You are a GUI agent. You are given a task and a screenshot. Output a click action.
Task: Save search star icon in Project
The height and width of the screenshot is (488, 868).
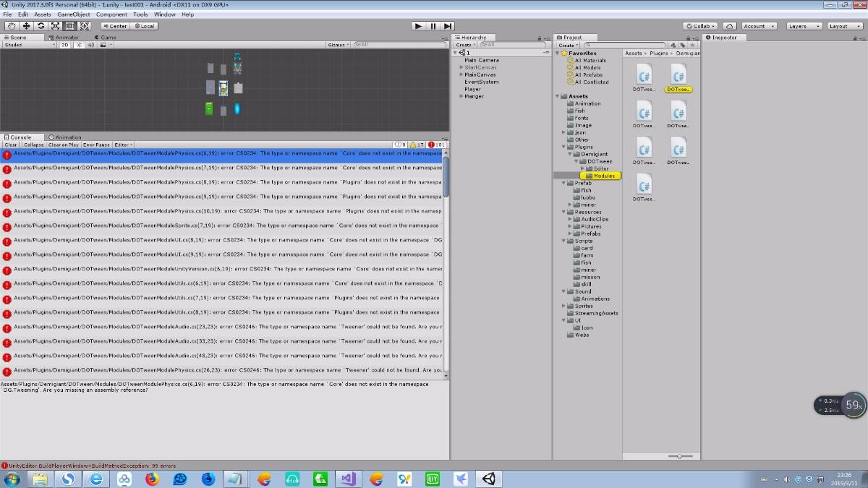(x=692, y=45)
